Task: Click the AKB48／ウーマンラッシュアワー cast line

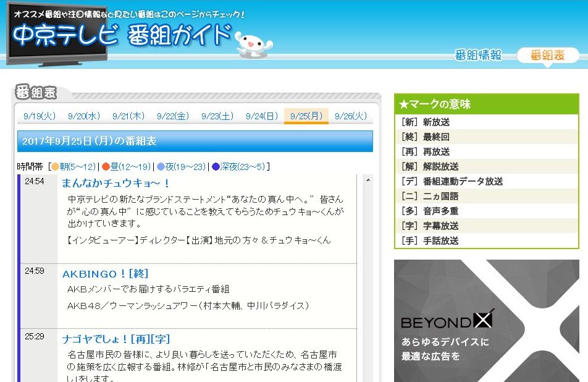Action: [x=188, y=306]
